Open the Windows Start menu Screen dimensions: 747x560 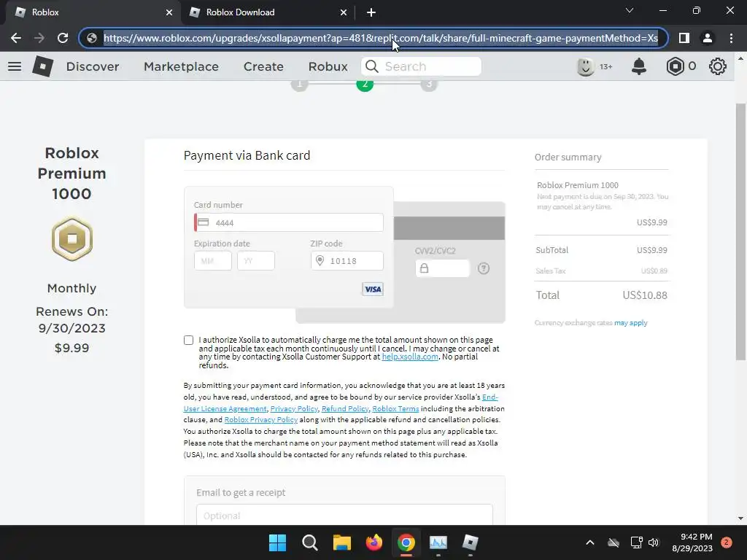point(277,542)
